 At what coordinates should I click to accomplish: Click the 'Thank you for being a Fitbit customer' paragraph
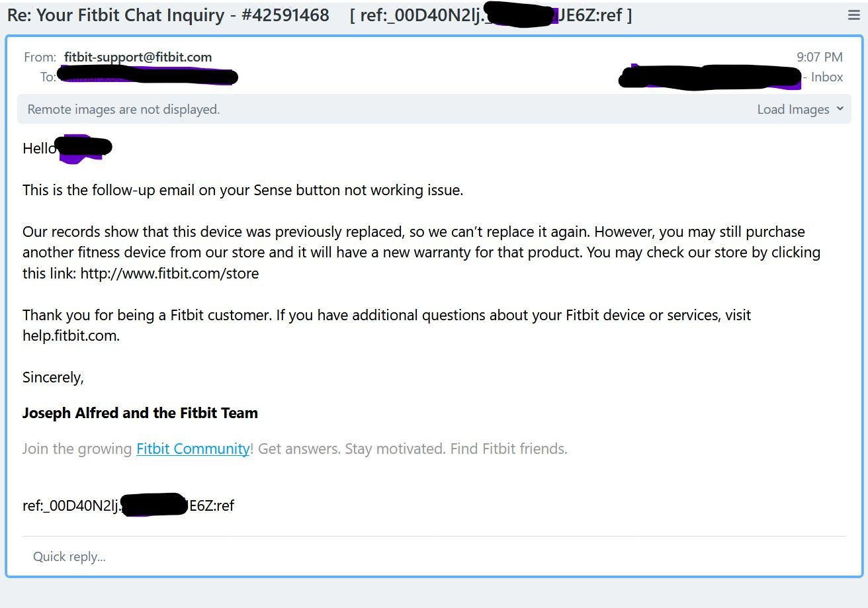coord(386,315)
